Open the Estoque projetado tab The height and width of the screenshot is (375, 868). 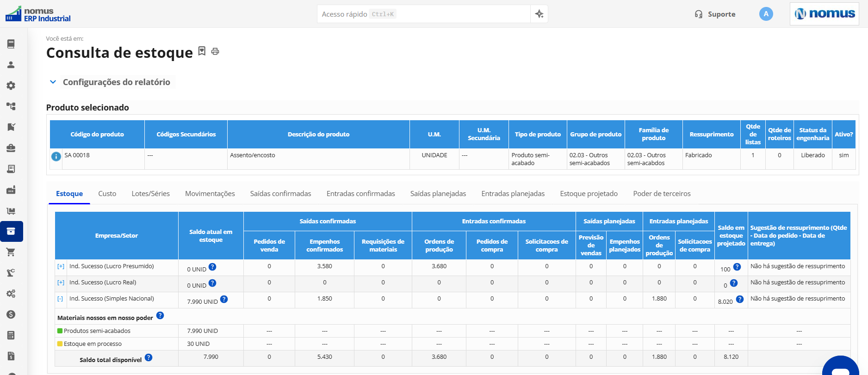pyautogui.click(x=589, y=194)
